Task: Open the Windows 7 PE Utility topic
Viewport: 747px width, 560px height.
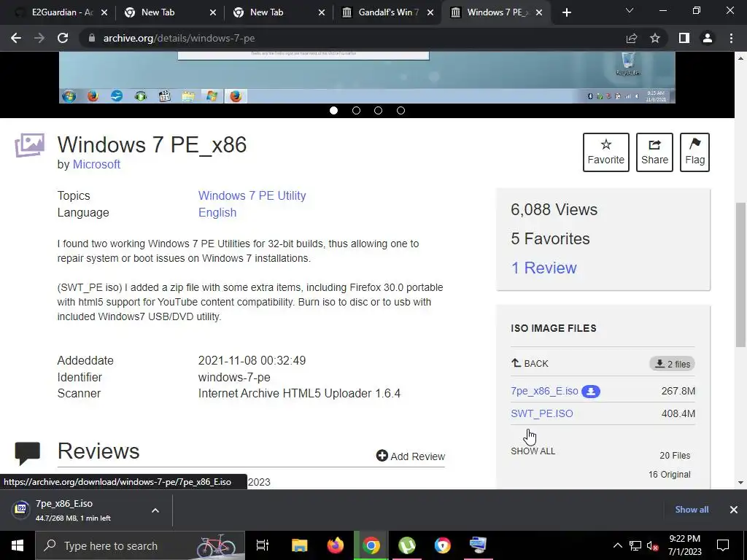Action: (252, 195)
